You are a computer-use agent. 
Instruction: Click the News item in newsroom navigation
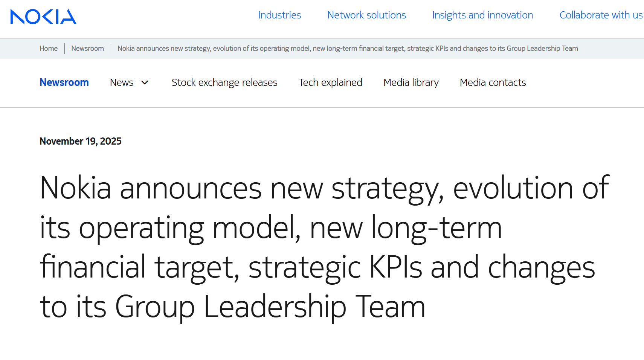click(x=122, y=82)
